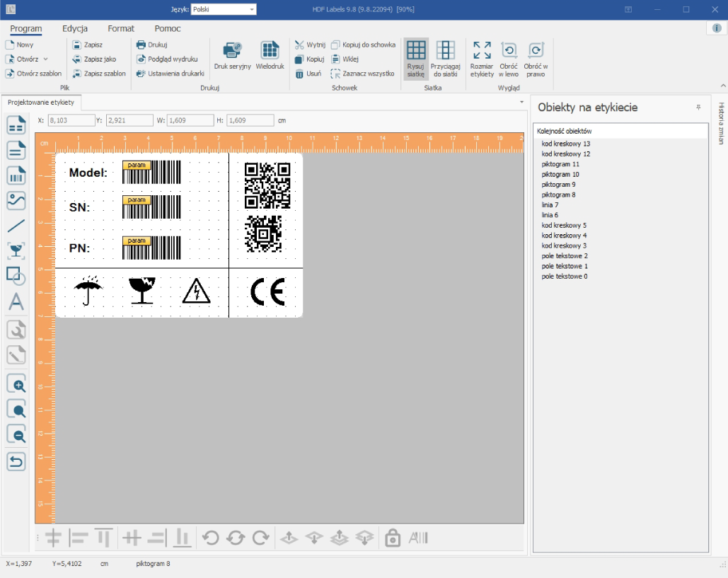This screenshot has width=728, height=578.
Task: Select piktogram 10 in object list
Action: tap(560, 174)
